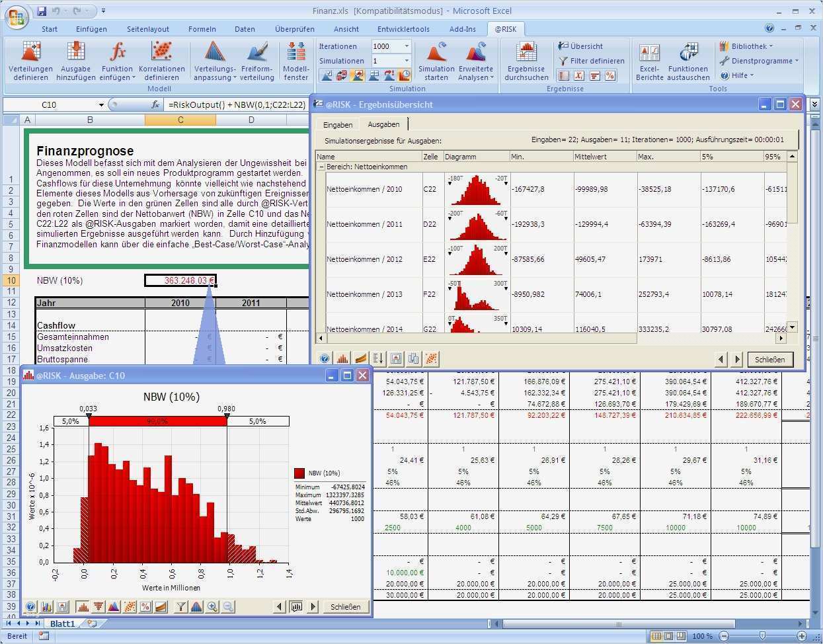Open the Formeln ribbon tab
The image size is (823, 644).
pyautogui.click(x=202, y=28)
